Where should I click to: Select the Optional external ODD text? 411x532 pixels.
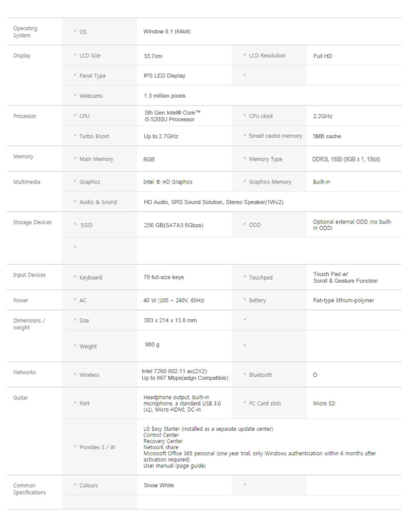[352, 225]
